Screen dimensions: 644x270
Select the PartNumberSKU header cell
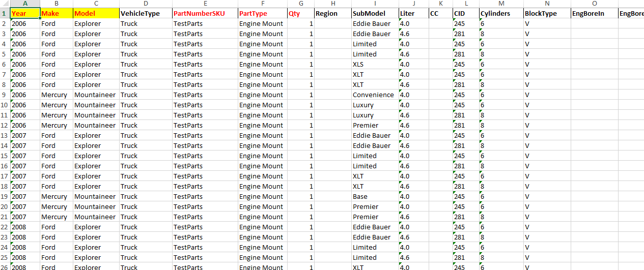205,13
